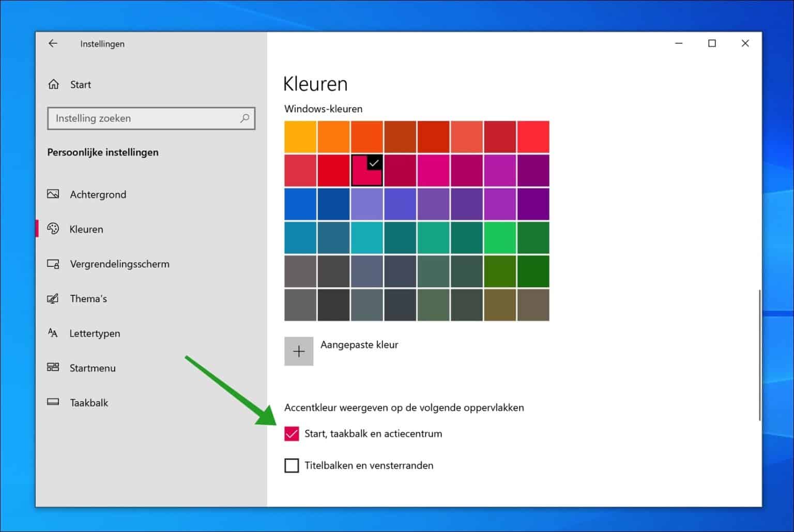Viewport: 794px width, 532px height.
Task: Focus the Instelling zoeken search field
Action: tap(151, 118)
